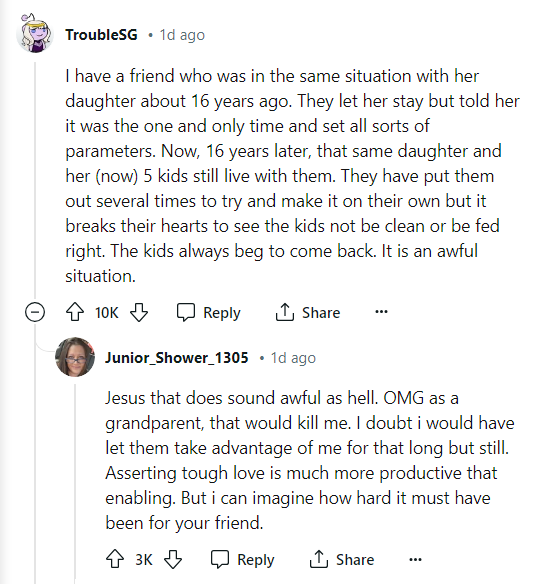Upvote Junior_Shower_1305's reply

click(x=115, y=559)
